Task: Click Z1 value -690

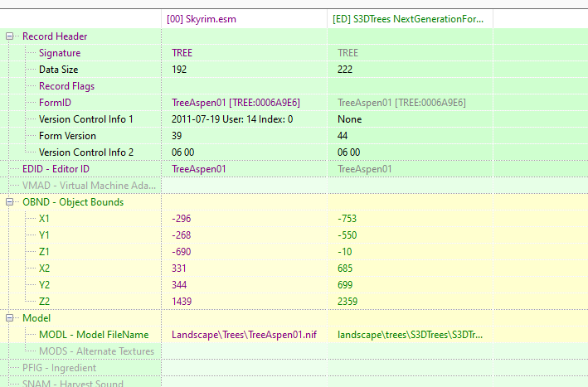Action: click(x=181, y=252)
